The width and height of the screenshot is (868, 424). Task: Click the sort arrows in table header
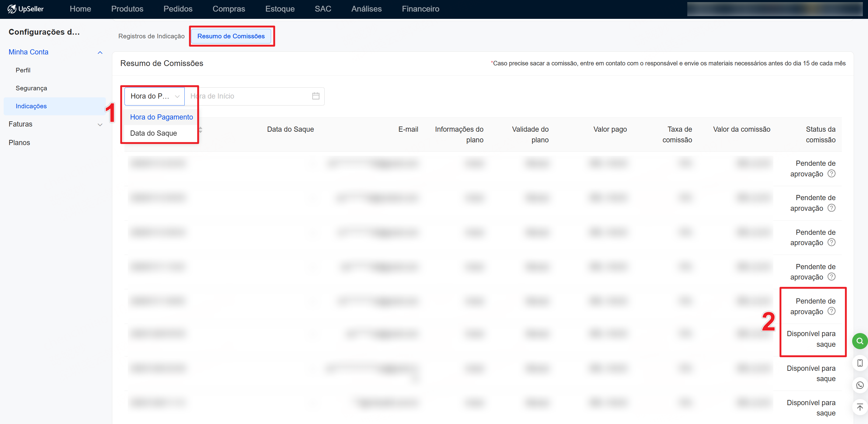(200, 130)
